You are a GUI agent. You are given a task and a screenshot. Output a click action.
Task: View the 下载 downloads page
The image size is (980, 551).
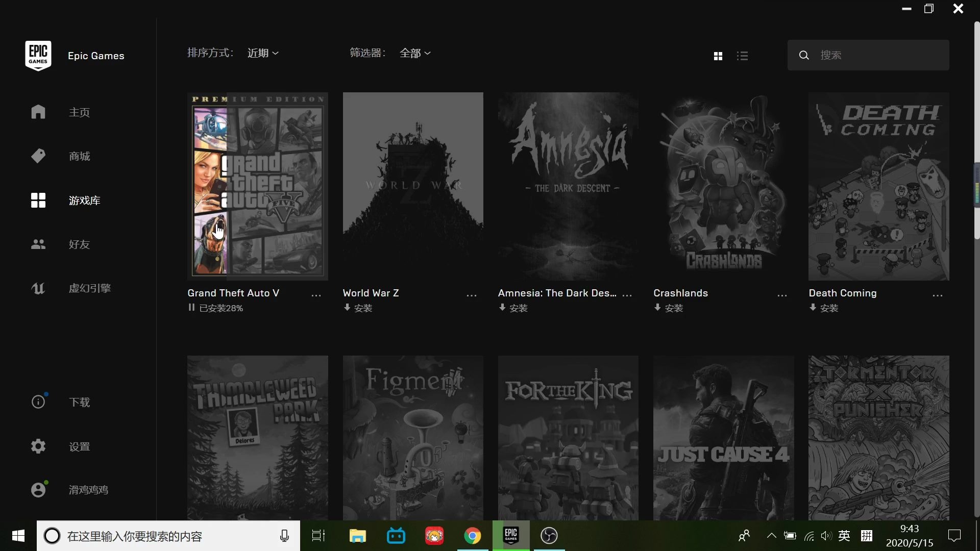tap(38, 402)
